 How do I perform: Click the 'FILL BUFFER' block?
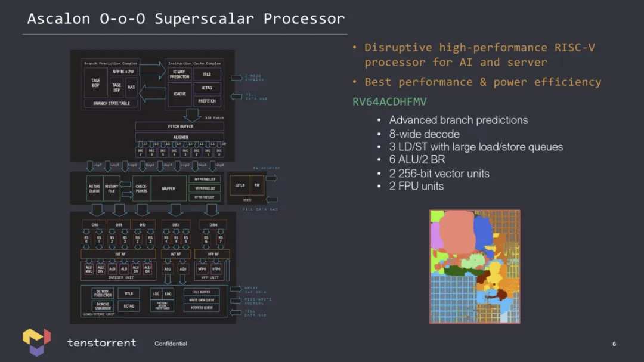(x=202, y=293)
